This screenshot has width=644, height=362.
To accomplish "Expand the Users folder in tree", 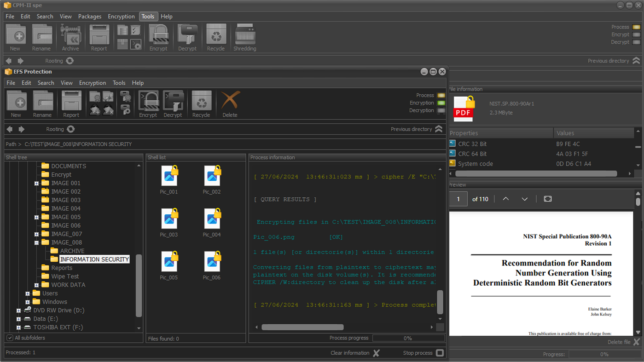I will click(x=28, y=293).
